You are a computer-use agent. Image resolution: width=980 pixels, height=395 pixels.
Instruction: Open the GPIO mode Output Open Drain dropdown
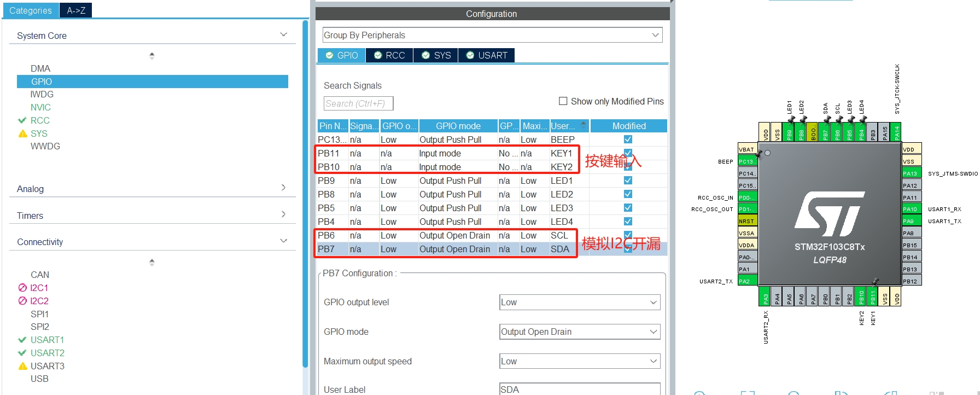pyautogui.click(x=580, y=332)
